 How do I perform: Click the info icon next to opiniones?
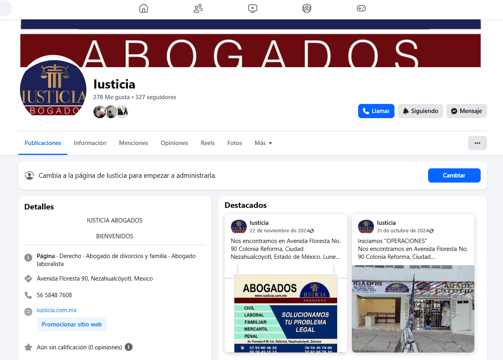[129, 347]
